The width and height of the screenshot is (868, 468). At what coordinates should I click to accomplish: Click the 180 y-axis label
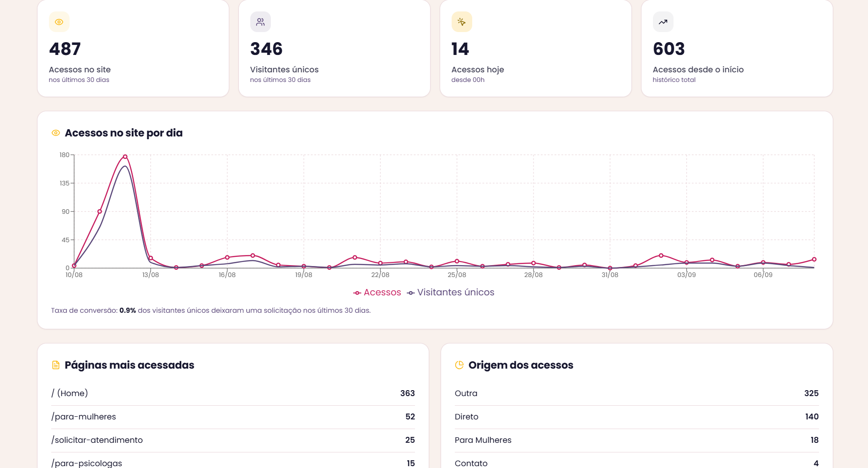click(x=65, y=155)
